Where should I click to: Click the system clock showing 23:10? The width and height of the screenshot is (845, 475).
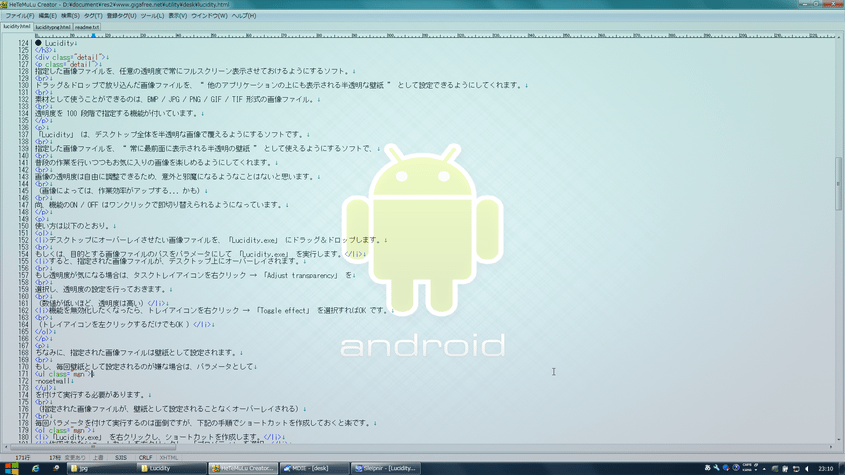coord(826,469)
